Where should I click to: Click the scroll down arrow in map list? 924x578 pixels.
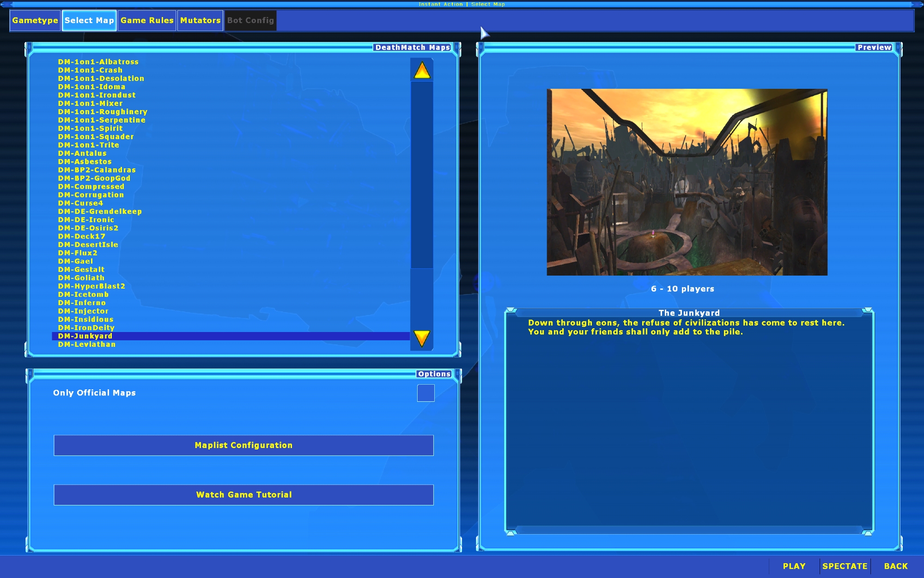click(x=422, y=338)
